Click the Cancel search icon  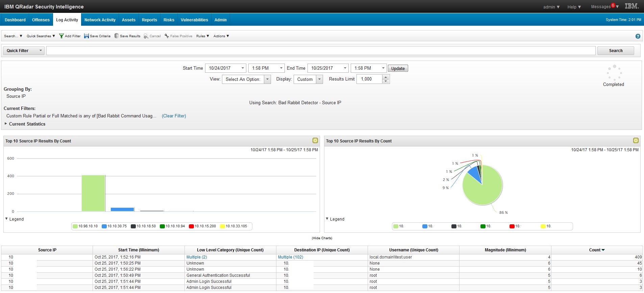[146, 36]
